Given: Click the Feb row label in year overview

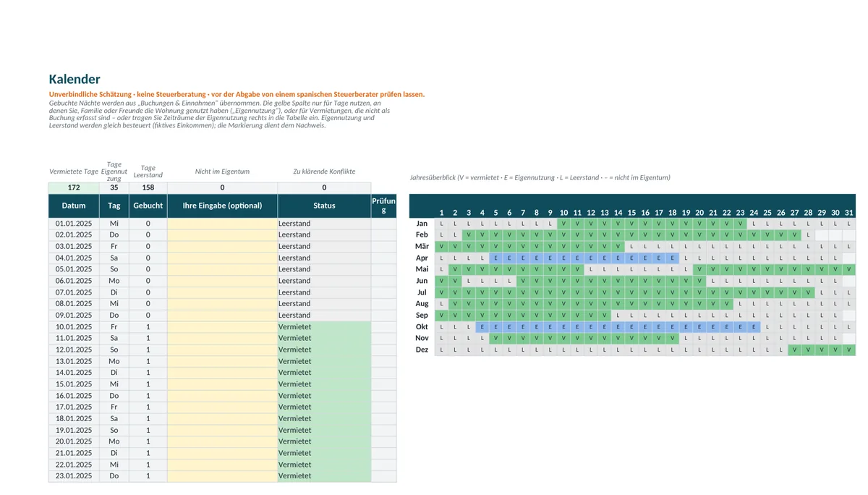Looking at the screenshot, I should tap(422, 235).
